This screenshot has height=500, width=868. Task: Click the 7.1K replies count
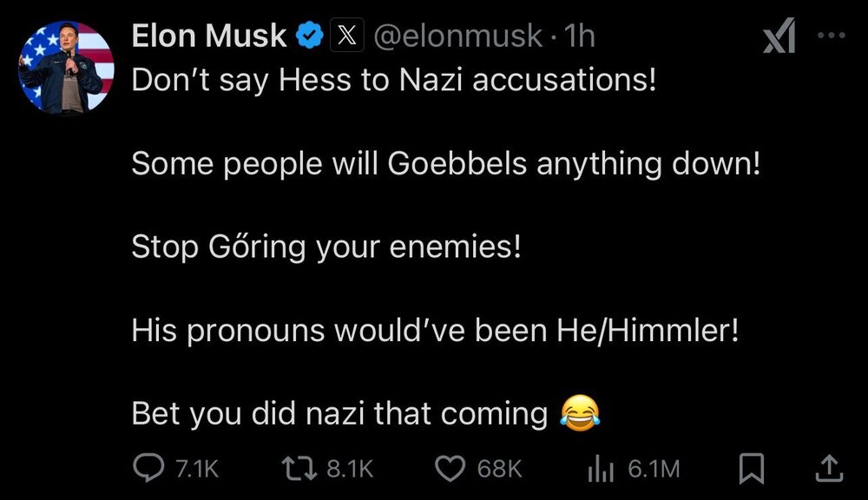click(196, 469)
